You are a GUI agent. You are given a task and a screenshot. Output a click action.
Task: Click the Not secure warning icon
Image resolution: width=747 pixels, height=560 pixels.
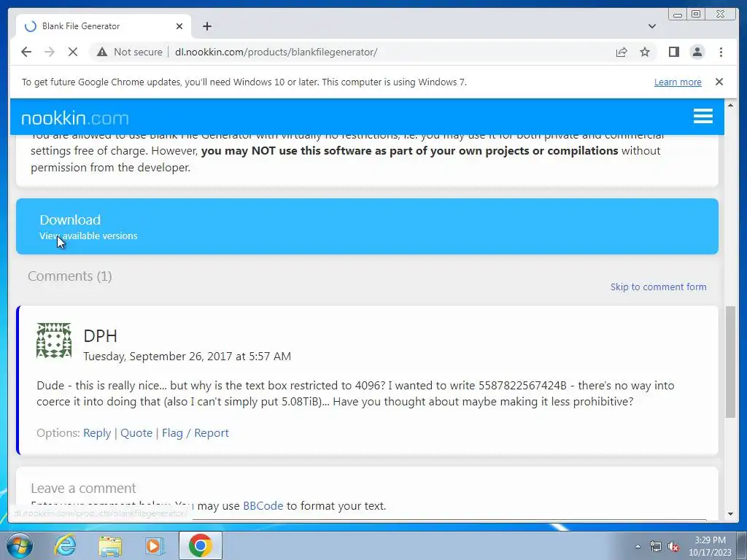point(102,52)
